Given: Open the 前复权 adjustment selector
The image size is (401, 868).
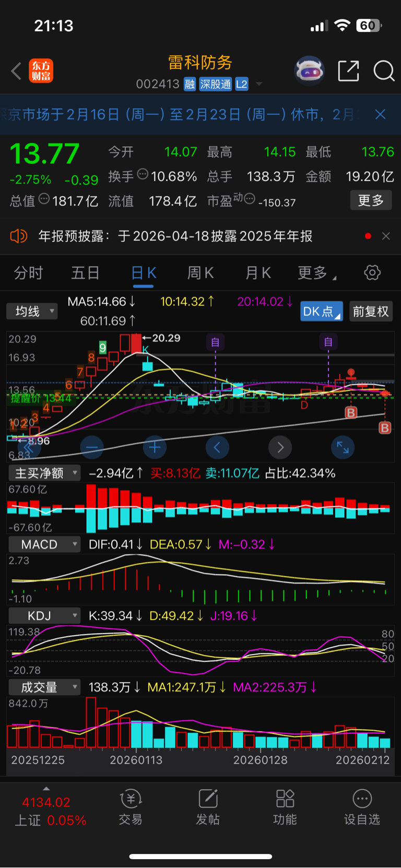Looking at the screenshot, I should (371, 312).
